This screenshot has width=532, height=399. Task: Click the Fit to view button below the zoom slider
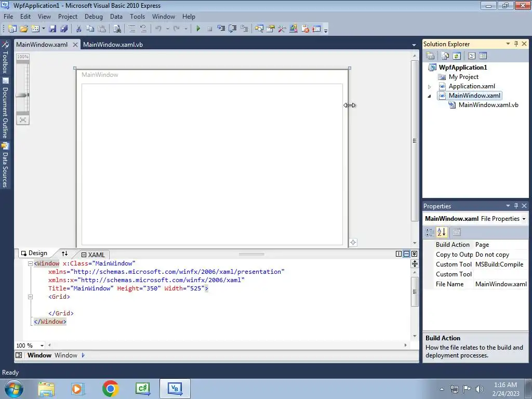(x=23, y=120)
